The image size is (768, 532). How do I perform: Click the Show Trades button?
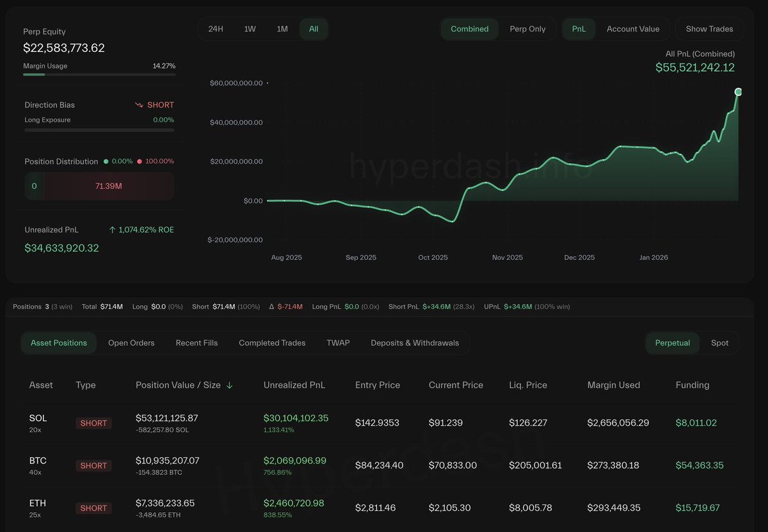[x=709, y=29]
